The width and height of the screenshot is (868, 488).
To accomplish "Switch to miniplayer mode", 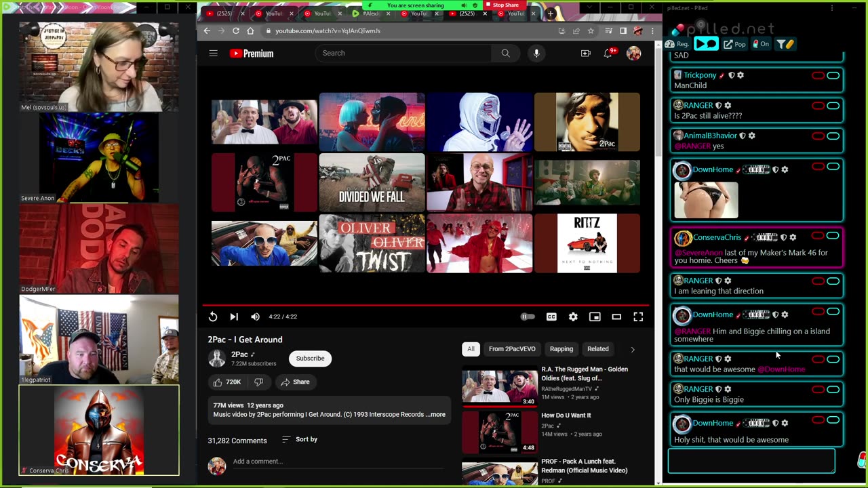I will coord(595,317).
